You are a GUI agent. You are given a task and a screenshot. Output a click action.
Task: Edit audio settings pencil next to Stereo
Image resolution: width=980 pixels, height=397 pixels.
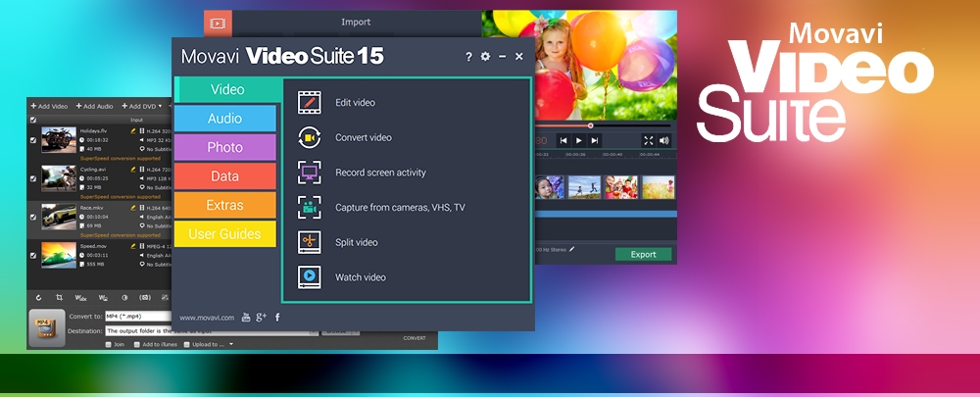click(571, 249)
